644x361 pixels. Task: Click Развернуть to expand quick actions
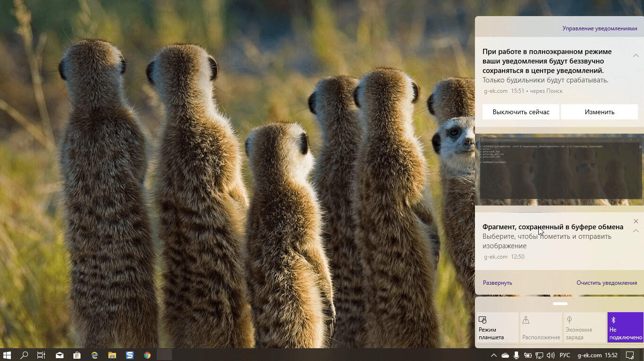pos(497,283)
